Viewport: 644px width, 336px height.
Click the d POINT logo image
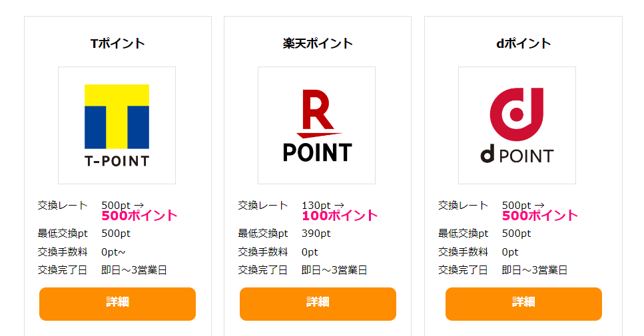click(517, 126)
